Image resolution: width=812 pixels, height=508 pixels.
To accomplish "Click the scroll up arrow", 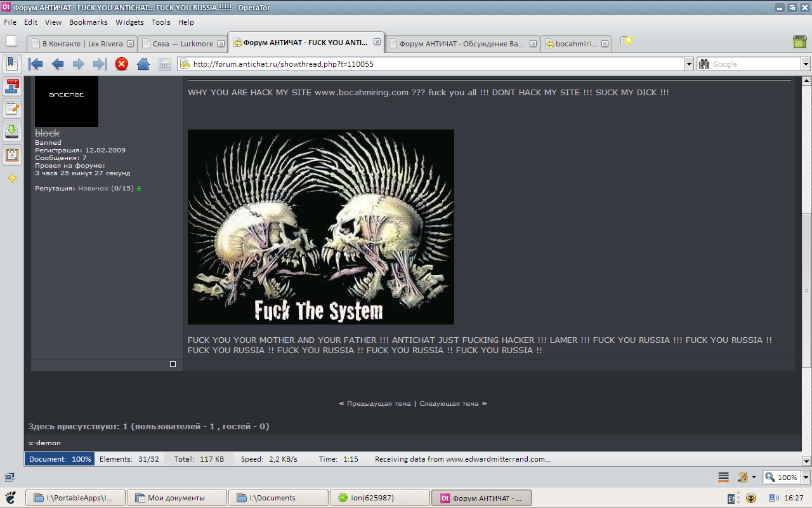I will click(806, 81).
